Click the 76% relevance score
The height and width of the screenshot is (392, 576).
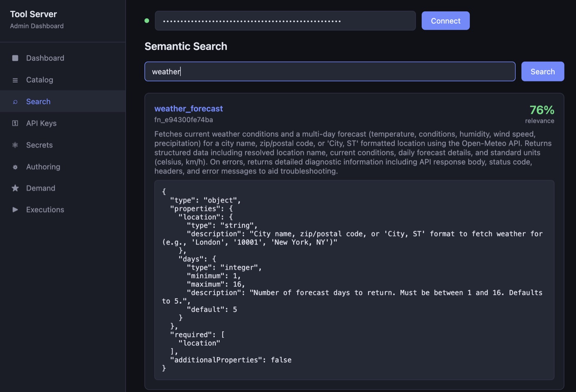click(542, 110)
